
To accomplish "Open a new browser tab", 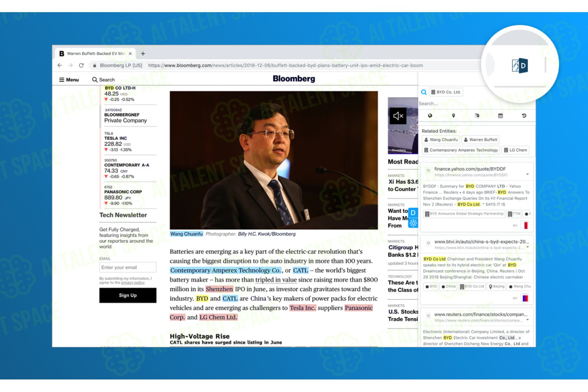I will tap(143, 54).
